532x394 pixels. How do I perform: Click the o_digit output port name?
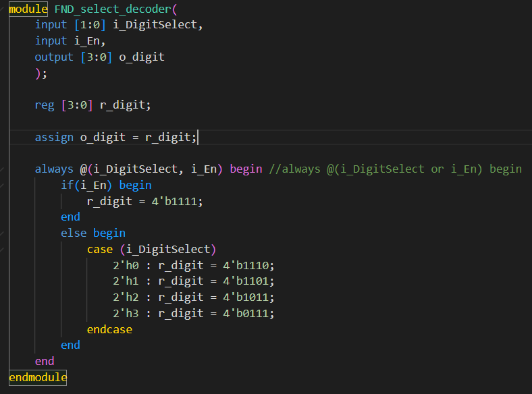142,57
